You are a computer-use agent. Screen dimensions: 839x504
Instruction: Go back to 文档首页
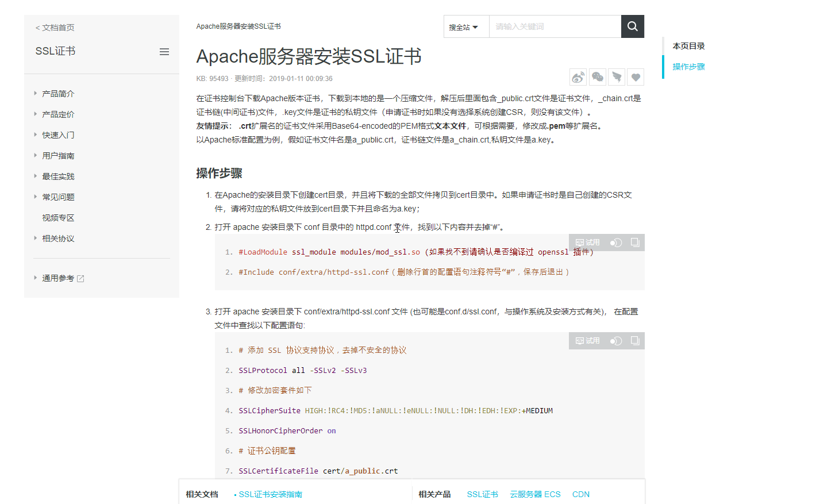pos(55,28)
